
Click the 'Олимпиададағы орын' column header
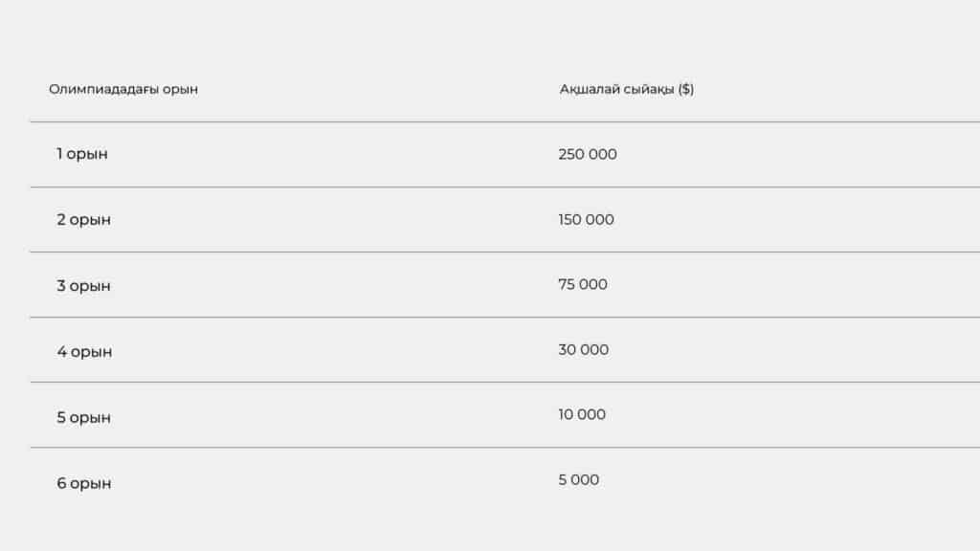pyautogui.click(x=123, y=89)
